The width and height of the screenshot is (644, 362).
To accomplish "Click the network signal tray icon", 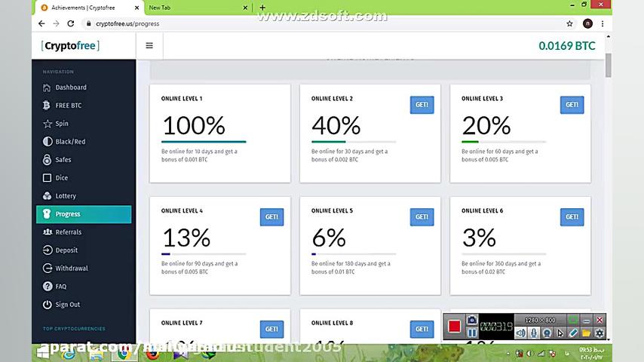I will coord(541,354).
